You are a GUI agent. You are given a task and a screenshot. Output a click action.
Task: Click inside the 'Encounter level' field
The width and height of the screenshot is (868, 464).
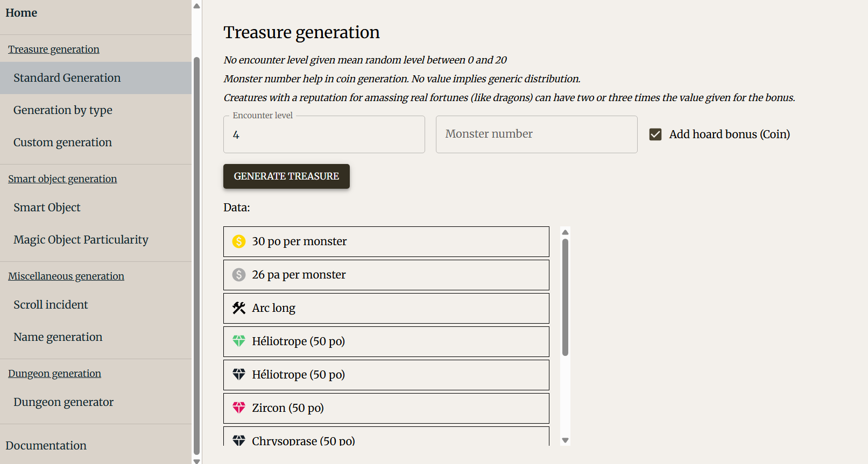point(323,134)
